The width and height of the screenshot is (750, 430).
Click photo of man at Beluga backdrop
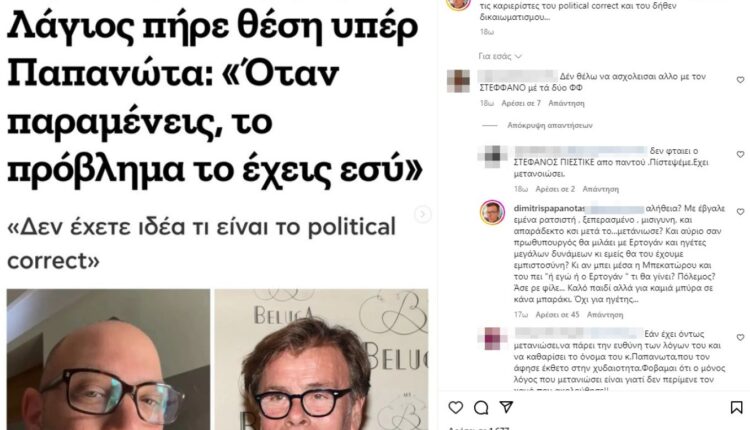321,359
